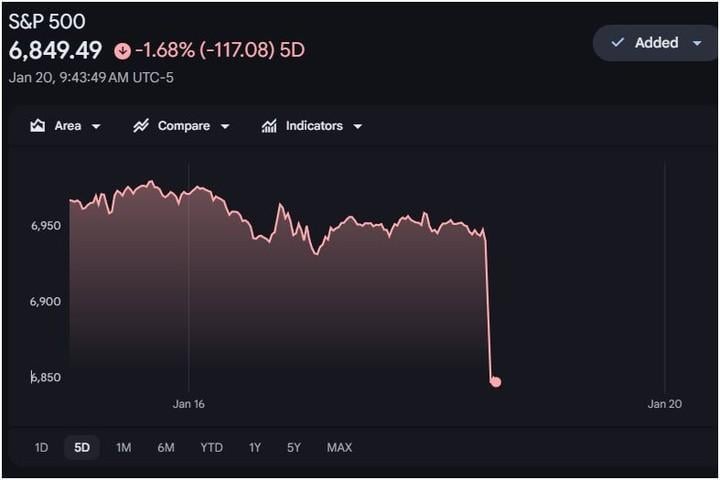The width and height of the screenshot is (720, 480).
Task: Open the Compare dropdown arrow
Action: pos(225,127)
